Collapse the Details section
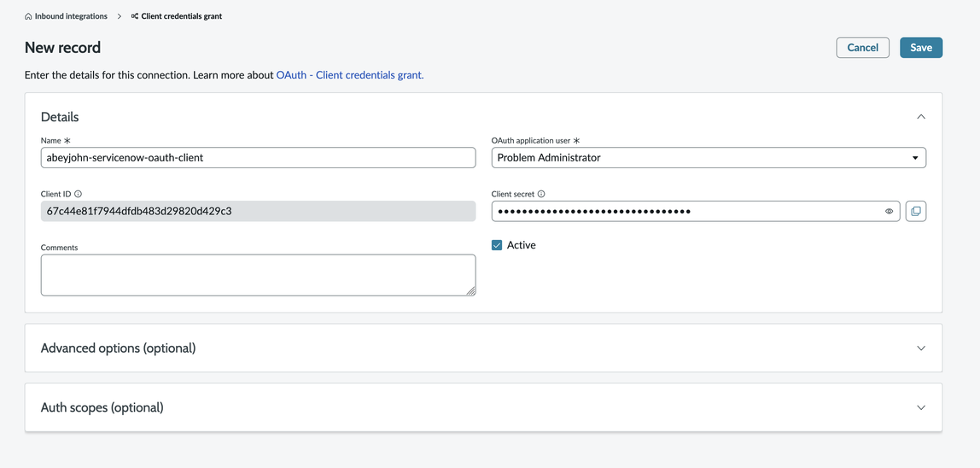Image resolution: width=980 pixels, height=468 pixels. click(920, 117)
